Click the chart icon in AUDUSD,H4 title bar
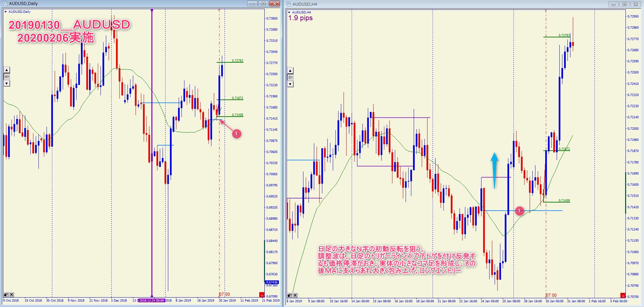The height and width of the screenshot is (307, 644). (289, 4)
